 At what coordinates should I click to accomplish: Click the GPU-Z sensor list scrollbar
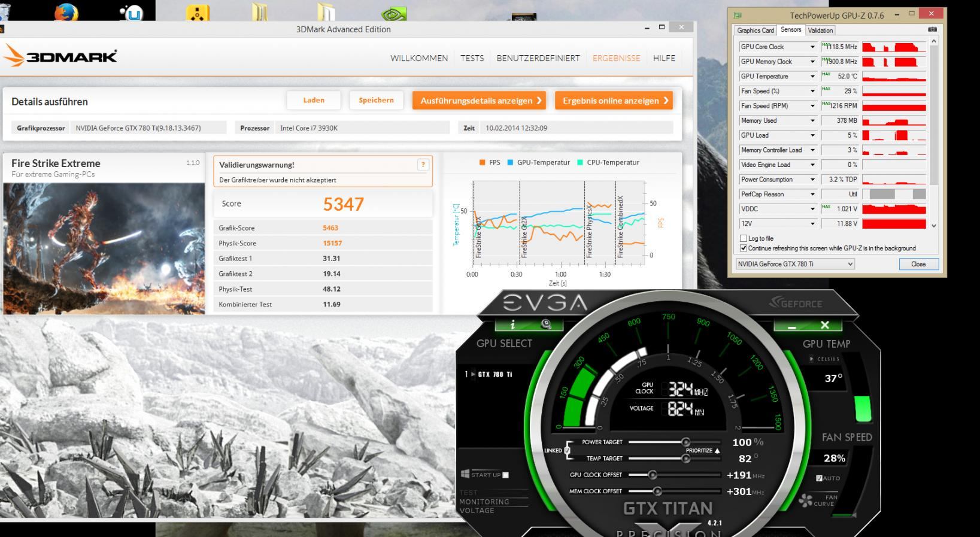[x=933, y=114]
